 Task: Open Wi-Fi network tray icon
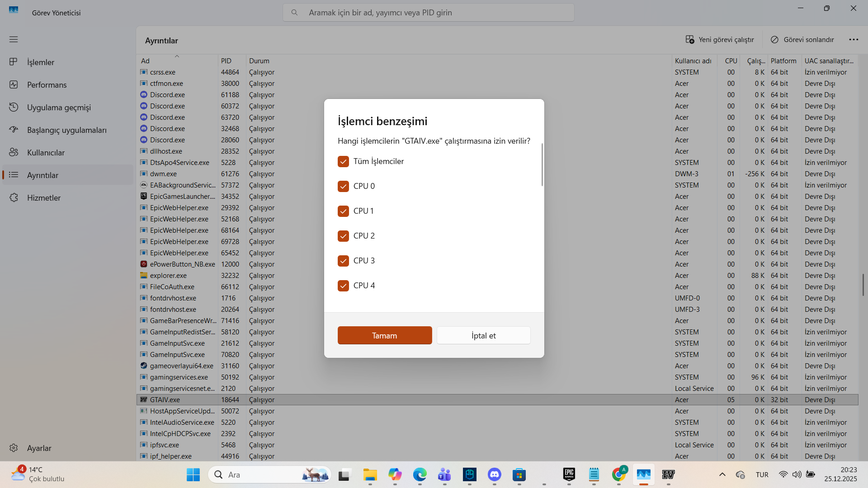[783, 474]
